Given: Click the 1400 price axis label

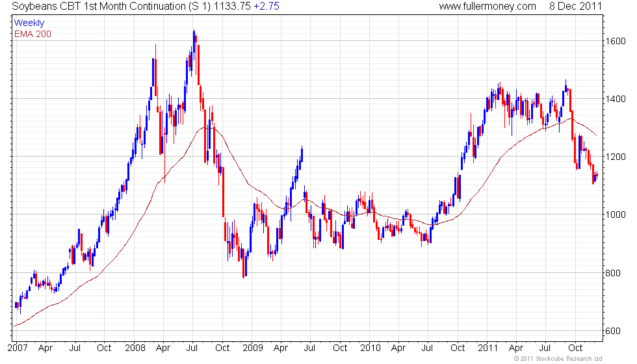Looking at the screenshot, I should pos(616,99).
